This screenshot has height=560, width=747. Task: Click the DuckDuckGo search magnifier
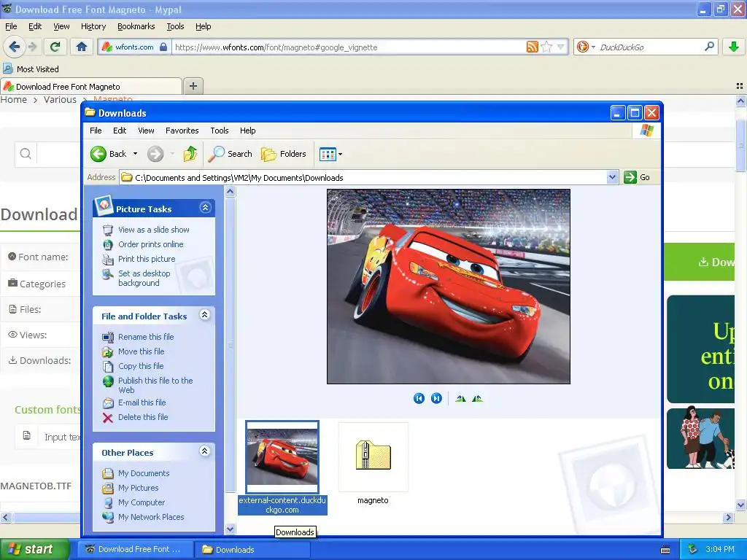coord(709,47)
